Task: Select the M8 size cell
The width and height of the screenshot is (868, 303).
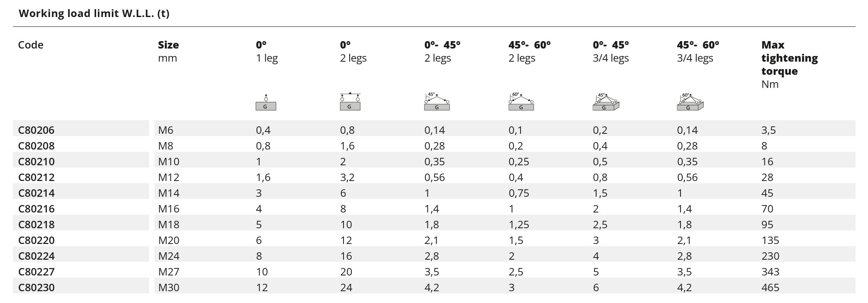Action: pyautogui.click(x=166, y=146)
